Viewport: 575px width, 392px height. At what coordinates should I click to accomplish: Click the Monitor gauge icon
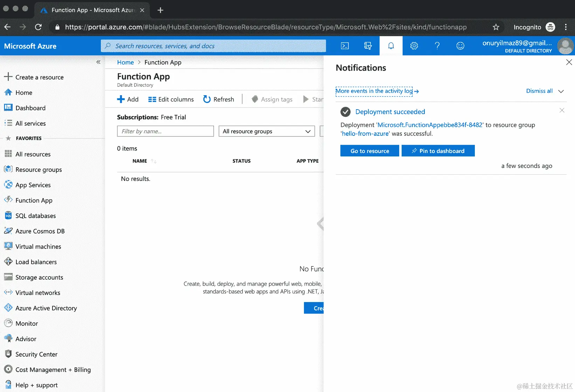[x=8, y=323]
